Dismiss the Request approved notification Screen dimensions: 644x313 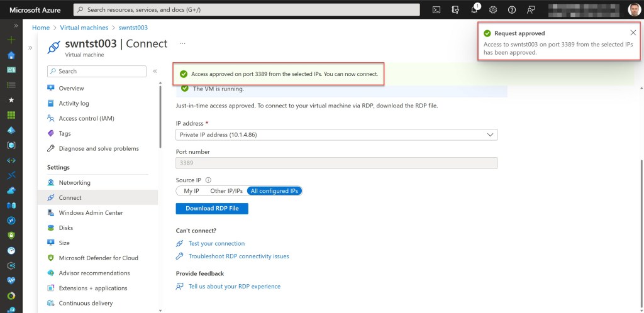(x=633, y=33)
